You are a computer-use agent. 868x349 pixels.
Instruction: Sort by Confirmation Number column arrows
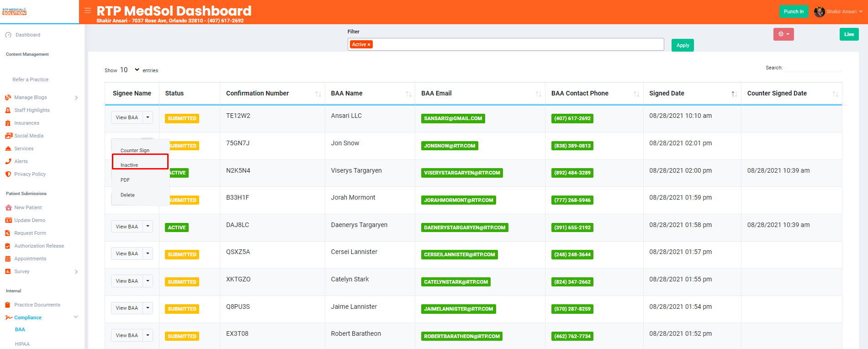318,94
